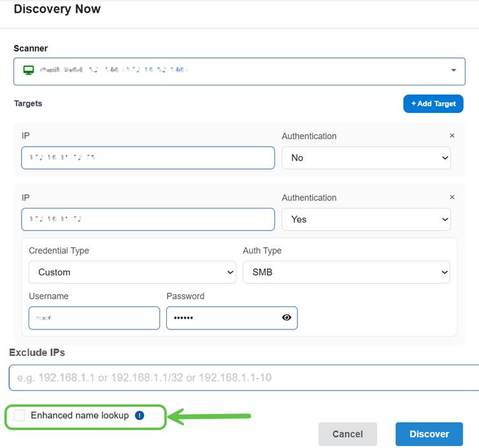The width and height of the screenshot is (479, 448).
Task: Enable the Enhanced name lookup checkbox
Action: click(x=20, y=415)
